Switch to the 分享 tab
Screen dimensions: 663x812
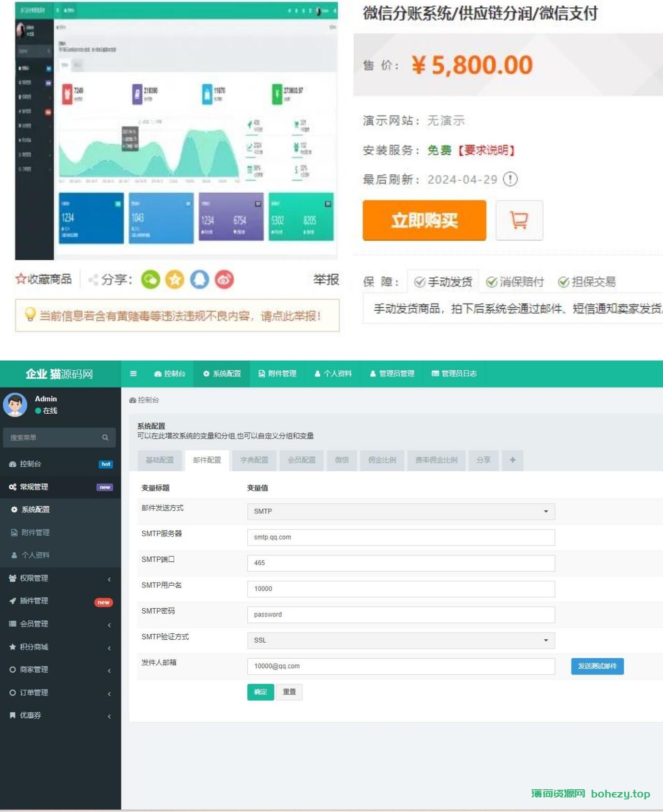point(483,460)
